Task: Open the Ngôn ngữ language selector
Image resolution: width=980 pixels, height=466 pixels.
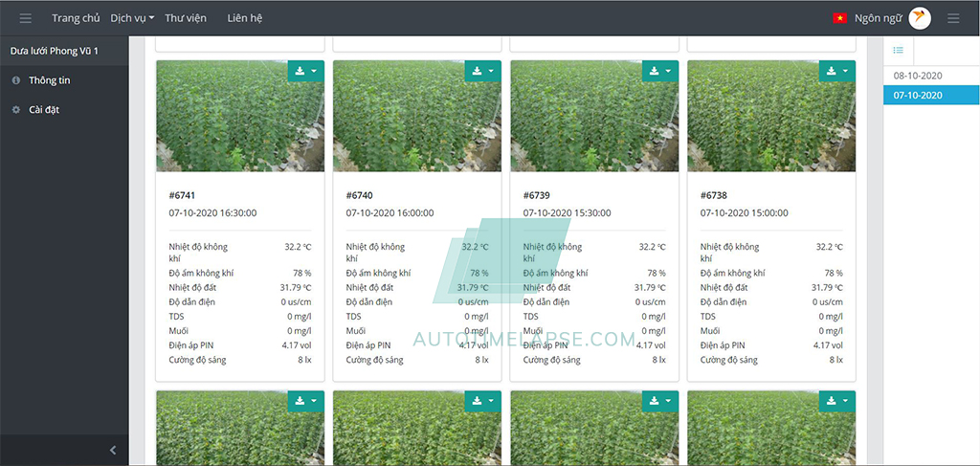Action: pos(879,18)
